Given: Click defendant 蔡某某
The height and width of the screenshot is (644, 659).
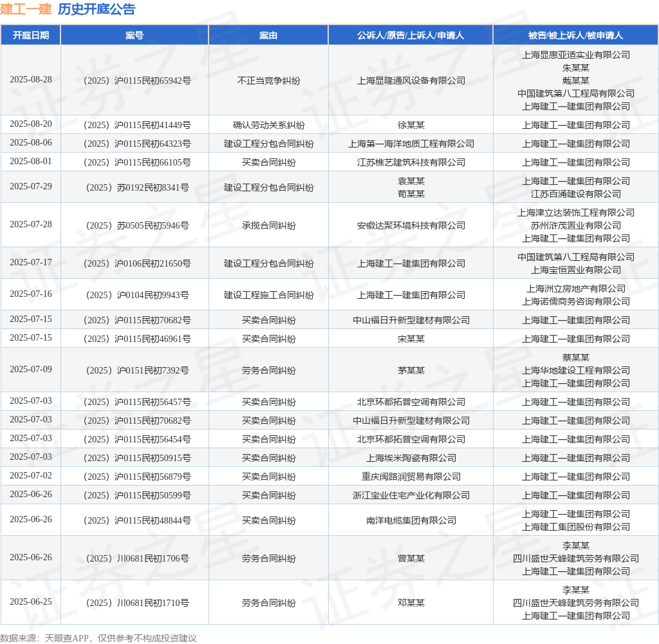Looking at the screenshot, I should coord(576,357).
